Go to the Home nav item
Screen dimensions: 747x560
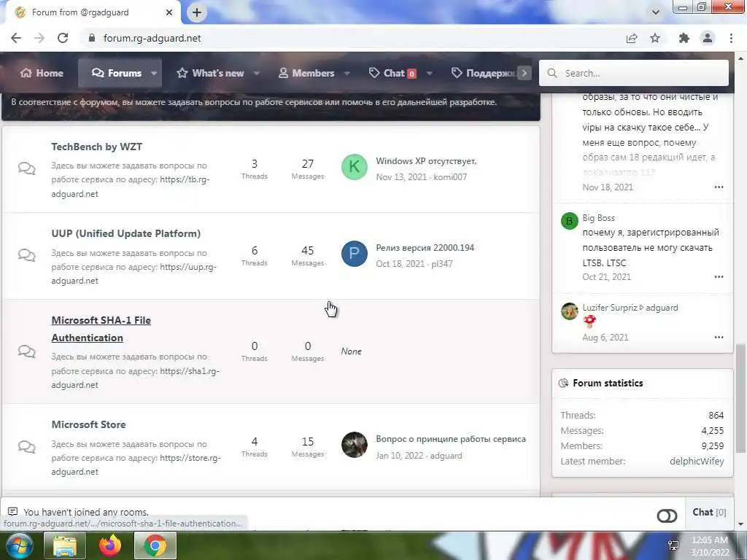(x=42, y=73)
